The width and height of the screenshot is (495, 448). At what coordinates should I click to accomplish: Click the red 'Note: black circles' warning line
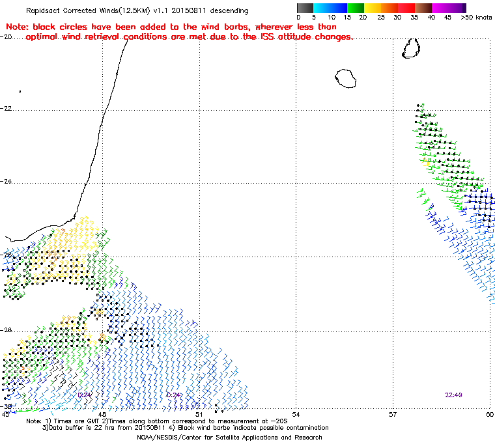(171, 27)
